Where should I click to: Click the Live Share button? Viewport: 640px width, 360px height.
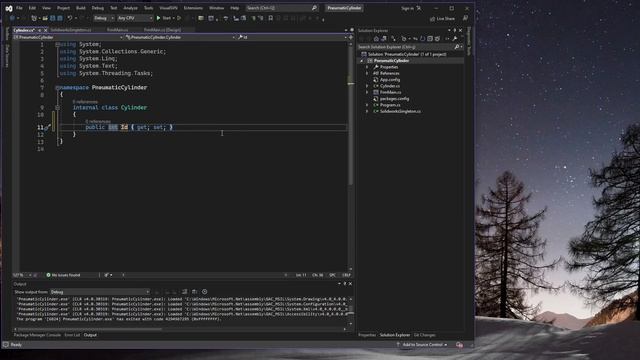[442, 18]
